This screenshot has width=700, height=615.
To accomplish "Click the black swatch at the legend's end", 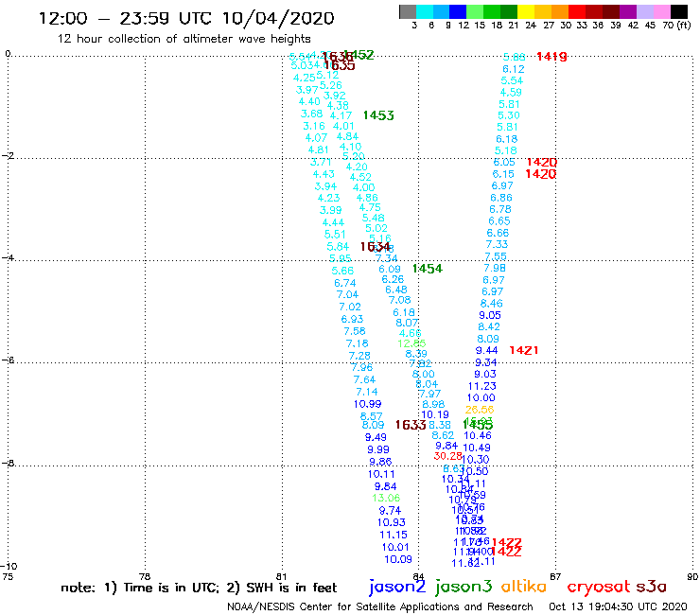I will point(679,11).
